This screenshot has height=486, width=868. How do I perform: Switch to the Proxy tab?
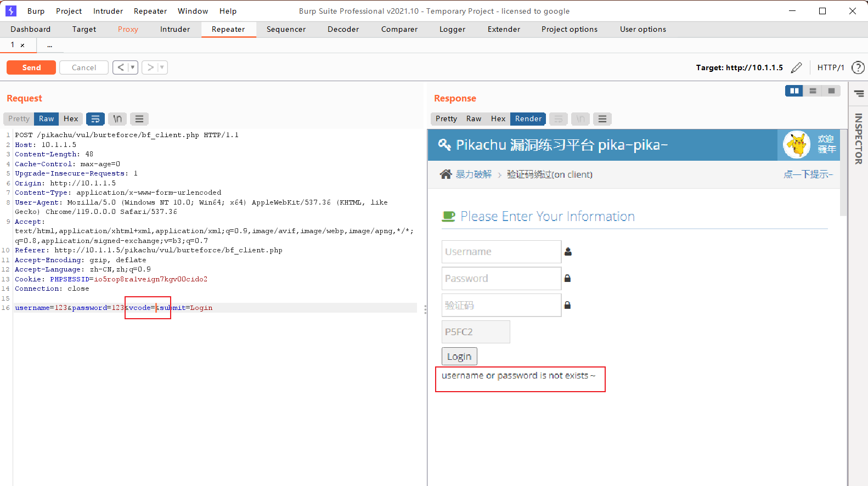coord(128,29)
